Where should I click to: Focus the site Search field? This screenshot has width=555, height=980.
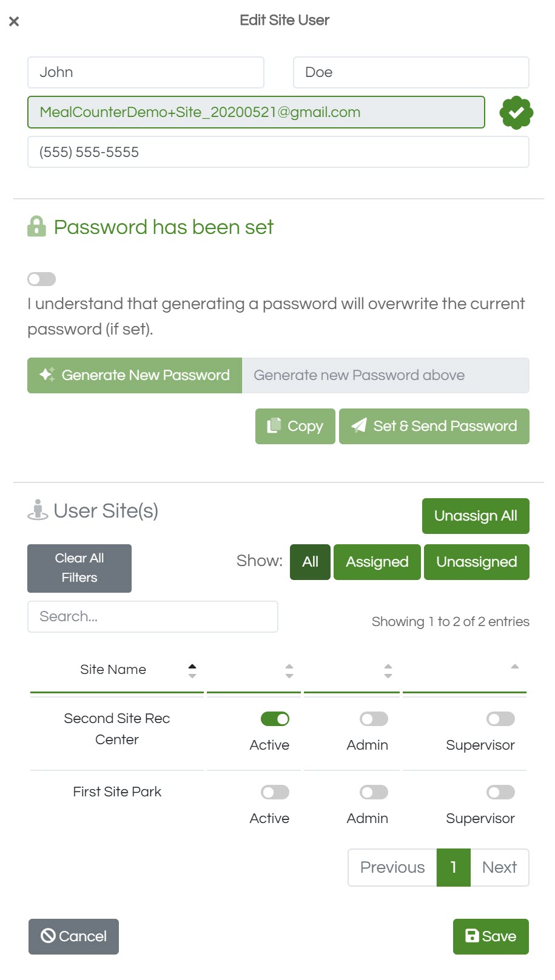point(153,616)
